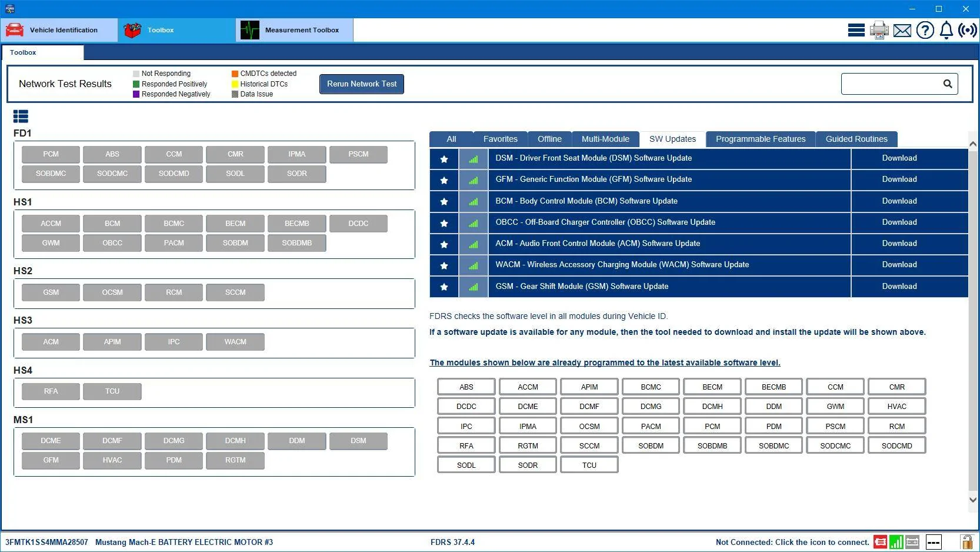Click the HVAC module in up-to-date list
Image resolution: width=980 pixels, height=552 pixels.
pos(897,407)
